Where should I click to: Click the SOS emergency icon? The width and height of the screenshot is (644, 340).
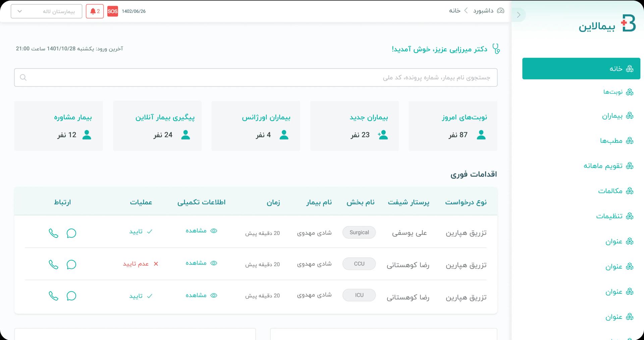pos(112,11)
